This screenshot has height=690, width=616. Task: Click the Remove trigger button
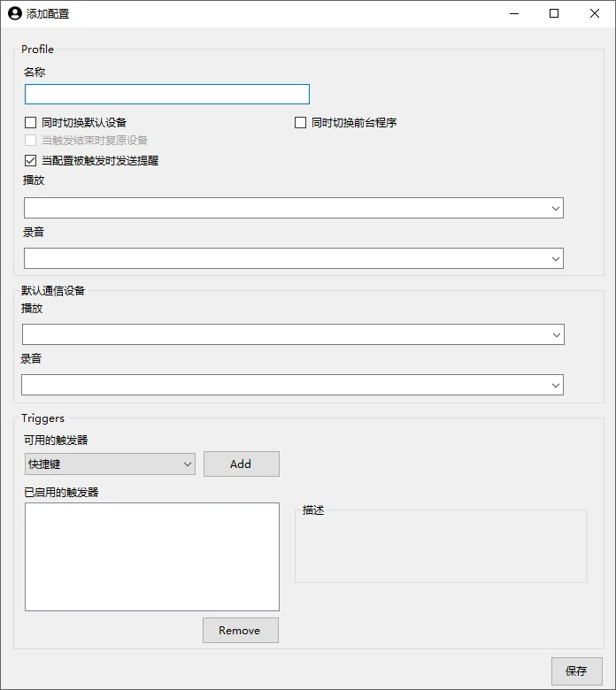[240, 631]
